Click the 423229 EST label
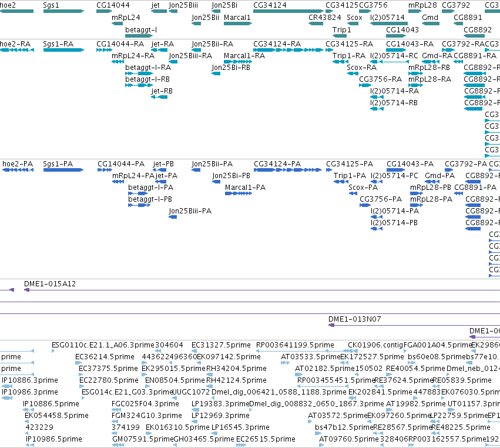 pos(39,427)
